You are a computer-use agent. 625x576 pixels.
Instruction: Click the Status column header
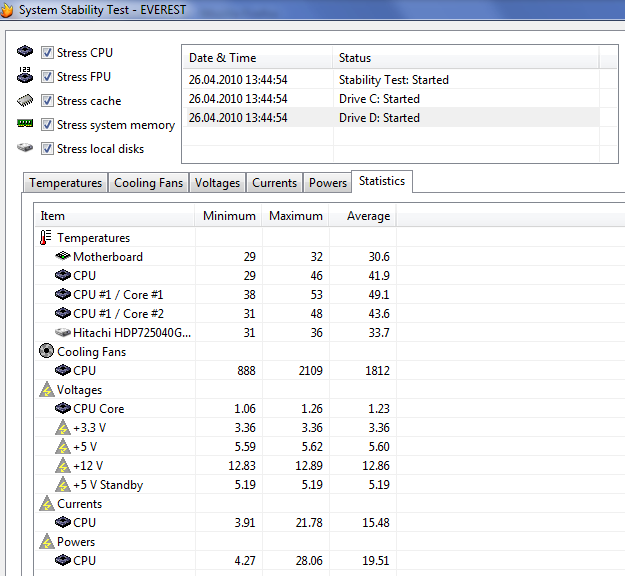pyautogui.click(x=466, y=58)
